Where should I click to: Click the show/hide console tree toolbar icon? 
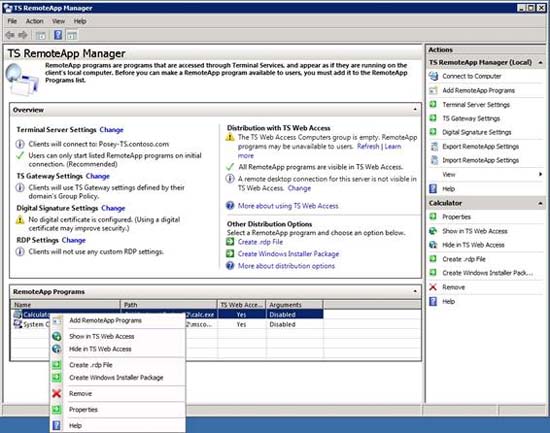pos(41,35)
